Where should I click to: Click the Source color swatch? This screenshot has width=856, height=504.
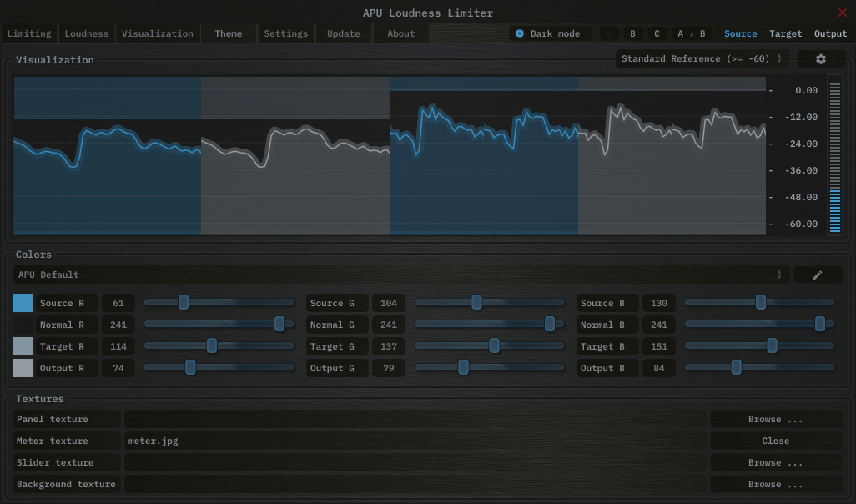(23, 303)
